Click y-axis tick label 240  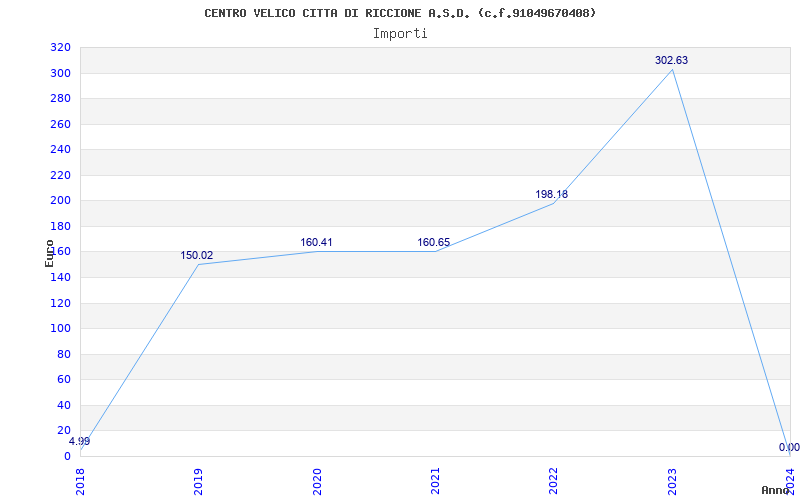[x=61, y=150]
